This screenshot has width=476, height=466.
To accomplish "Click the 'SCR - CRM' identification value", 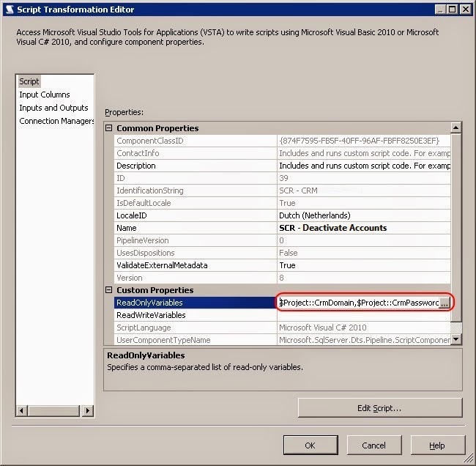I will [298, 191].
